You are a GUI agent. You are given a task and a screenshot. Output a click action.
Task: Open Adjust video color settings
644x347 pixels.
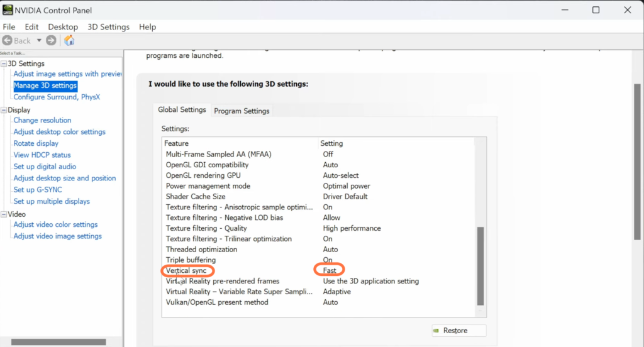55,224
